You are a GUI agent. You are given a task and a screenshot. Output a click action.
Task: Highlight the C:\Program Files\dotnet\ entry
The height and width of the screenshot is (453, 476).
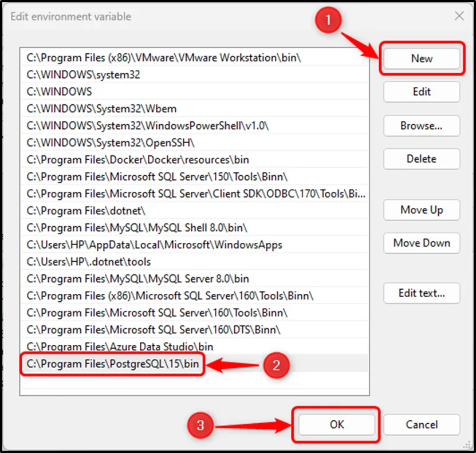pyautogui.click(x=86, y=211)
